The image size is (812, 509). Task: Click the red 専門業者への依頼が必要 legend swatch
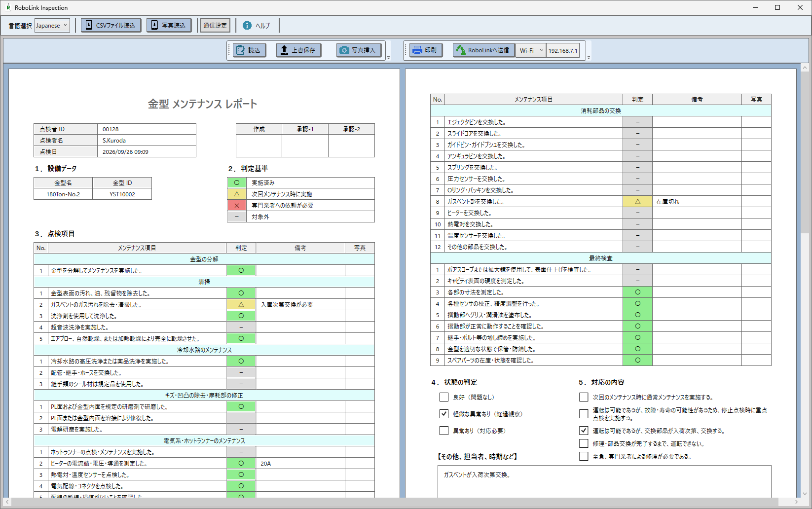(237, 205)
